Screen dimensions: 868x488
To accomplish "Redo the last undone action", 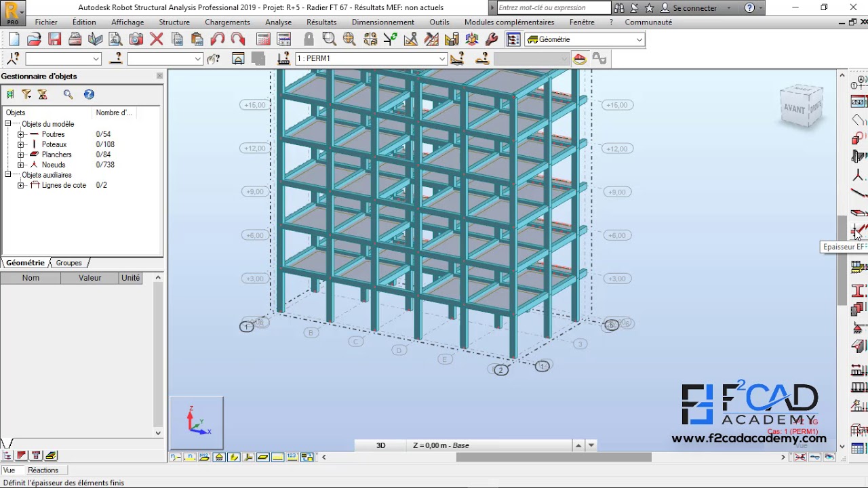I will 237,39.
